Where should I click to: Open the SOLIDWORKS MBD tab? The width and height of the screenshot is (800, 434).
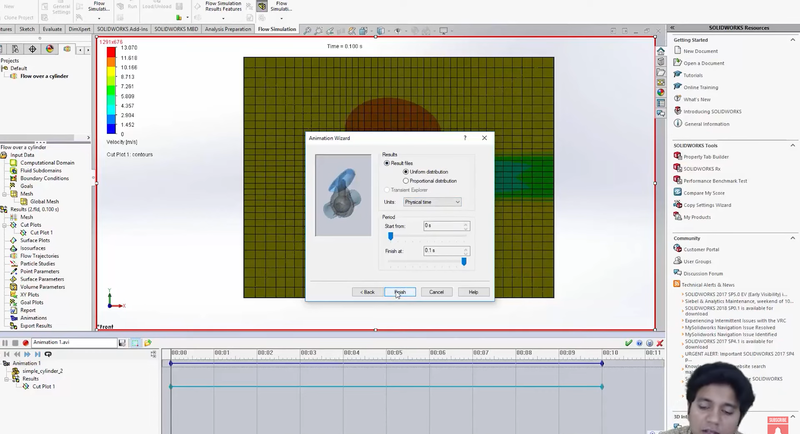coord(176,29)
